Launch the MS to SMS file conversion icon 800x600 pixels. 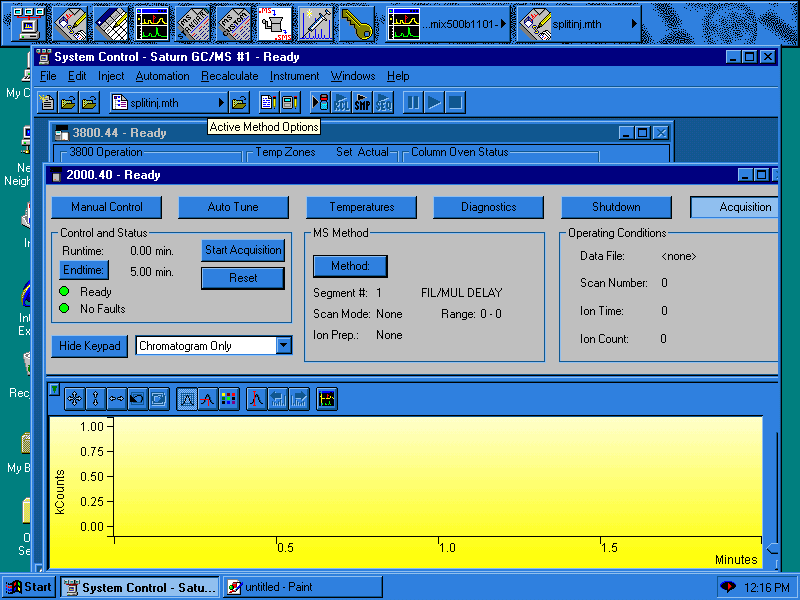276,23
